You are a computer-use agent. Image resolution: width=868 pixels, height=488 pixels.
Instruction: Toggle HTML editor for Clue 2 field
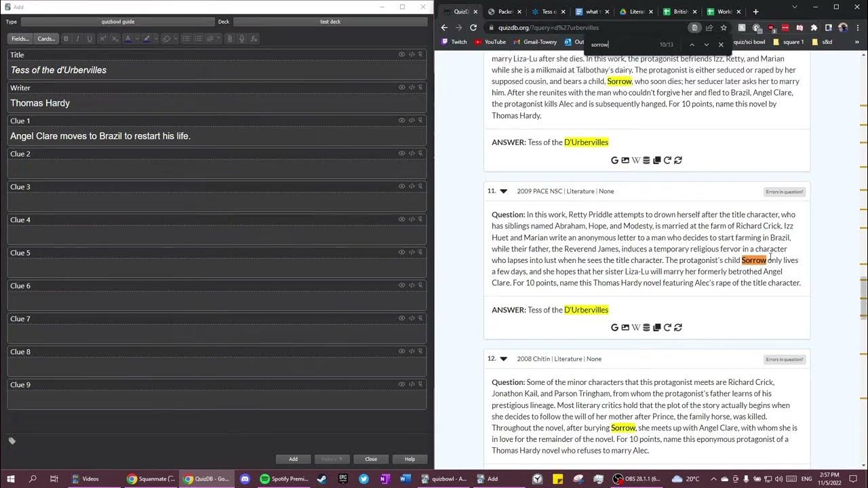pyautogui.click(x=411, y=153)
